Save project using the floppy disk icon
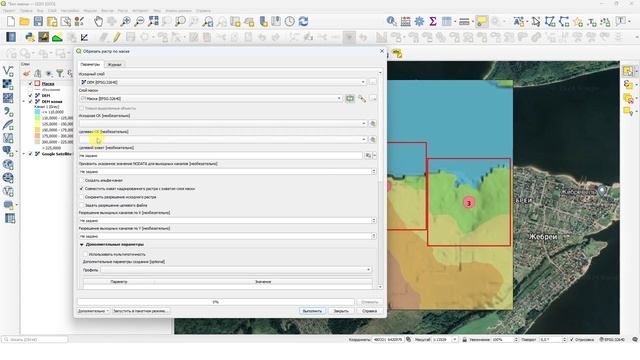 coord(38,22)
